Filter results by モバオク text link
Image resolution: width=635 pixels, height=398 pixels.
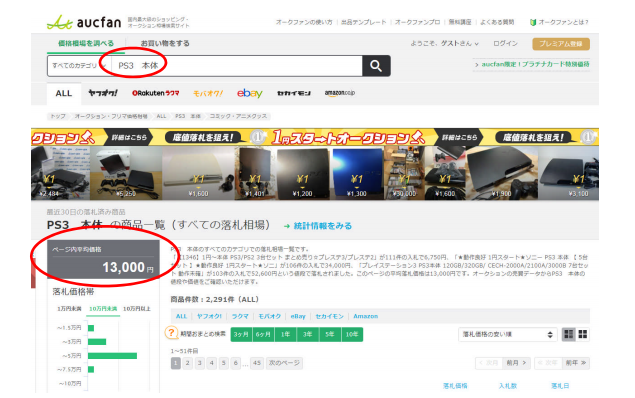tap(269, 317)
